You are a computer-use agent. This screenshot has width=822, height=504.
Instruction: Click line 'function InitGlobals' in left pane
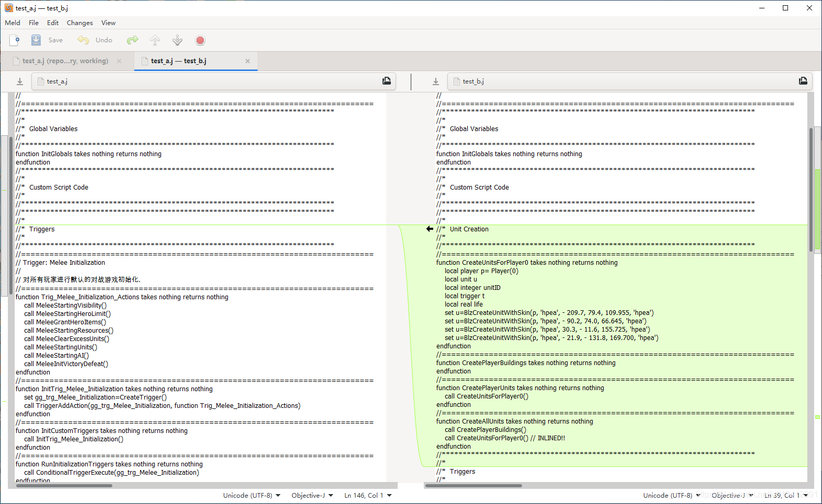click(88, 154)
